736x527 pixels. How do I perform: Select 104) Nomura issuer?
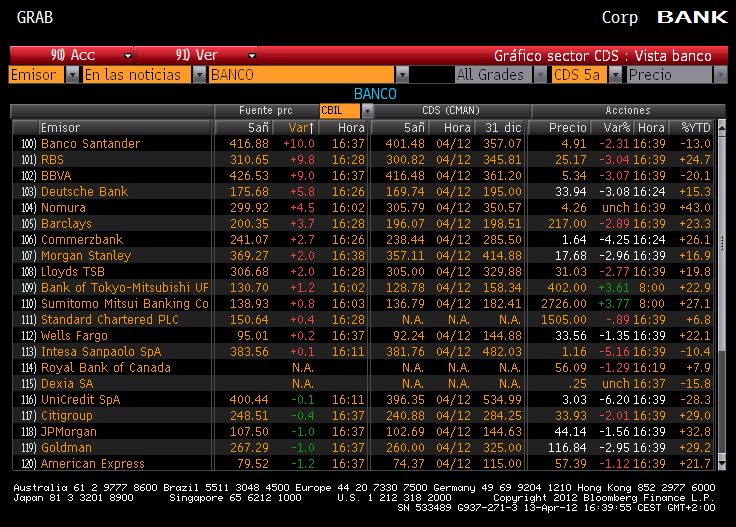(63, 207)
